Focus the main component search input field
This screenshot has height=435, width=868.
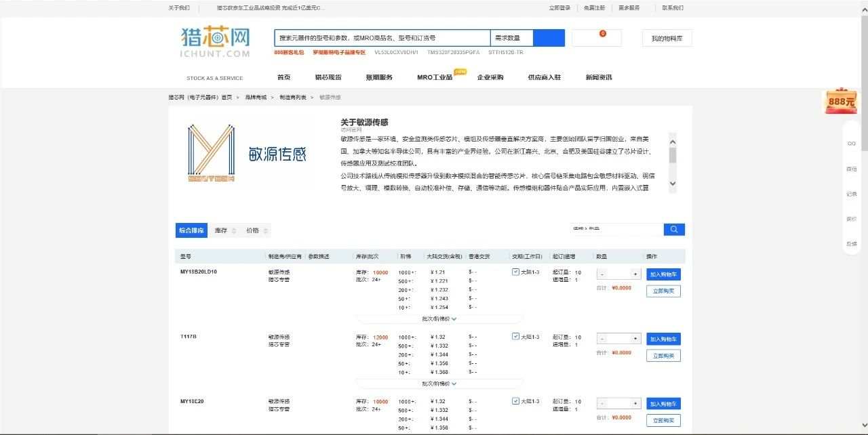382,38
